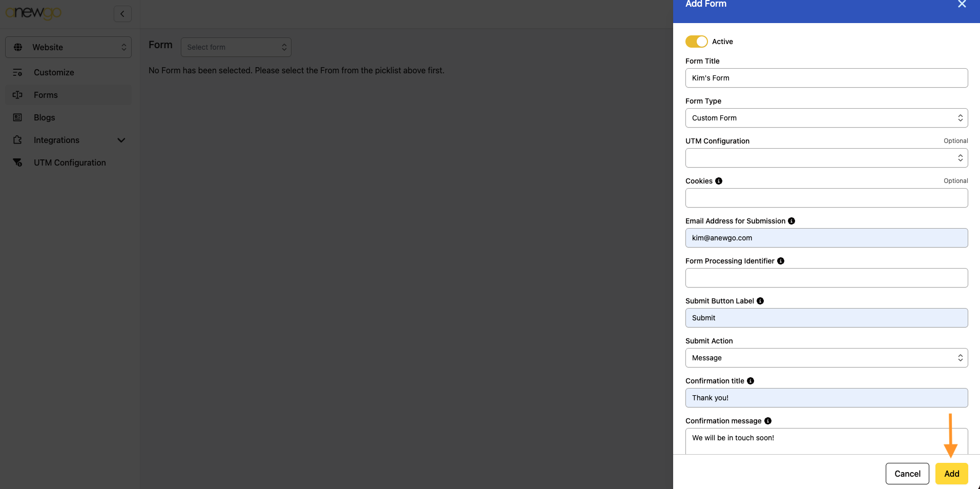Image resolution: width=980 pixels, height=489 pixels.
Task: Click the Submit Button Label info icon
Action: tap(760, 301)
